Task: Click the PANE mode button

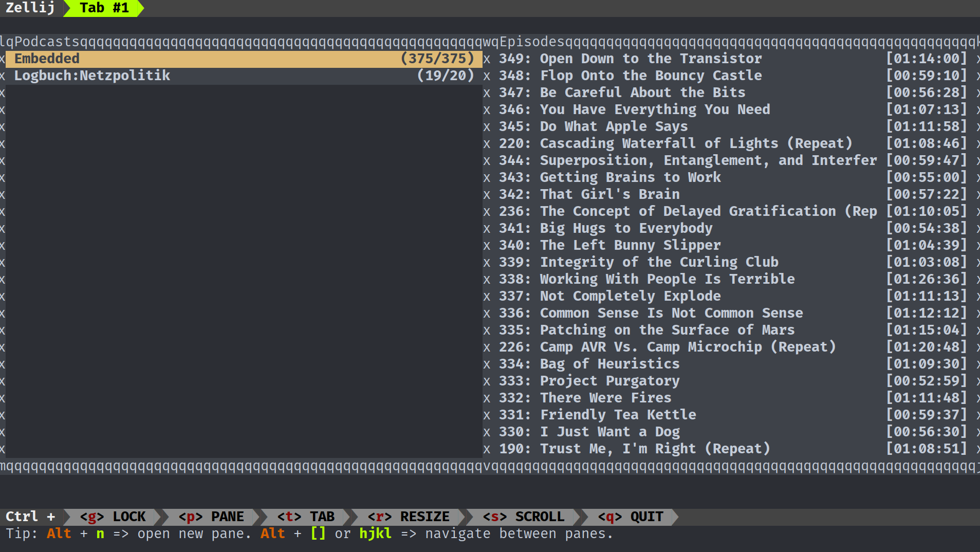Action: pos(211,517)
